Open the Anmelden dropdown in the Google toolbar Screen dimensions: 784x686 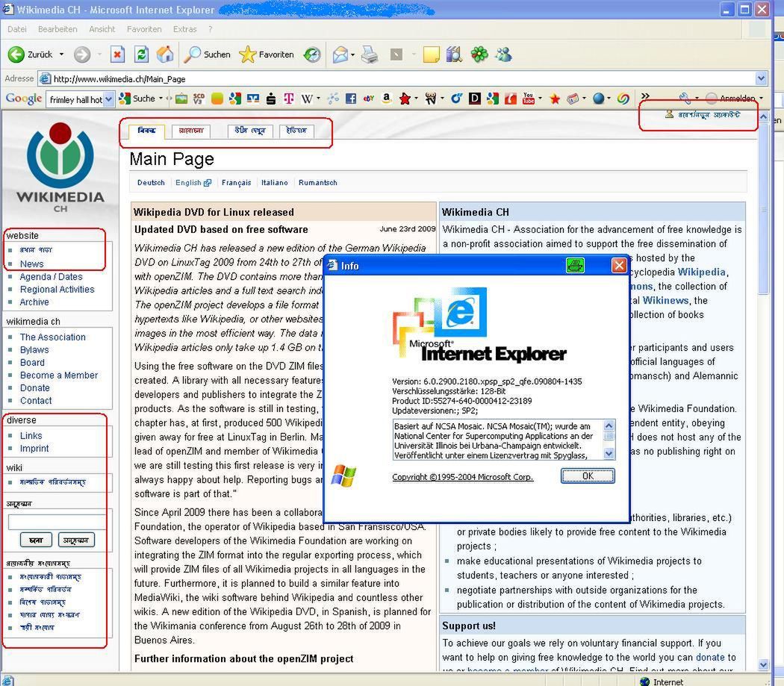pos(761,99)
